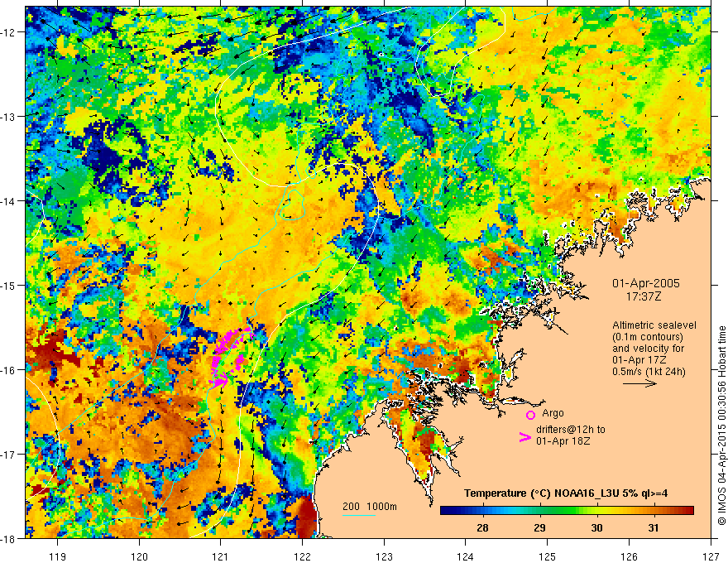728x563 pixels.
Task: Click longitude axis label '127'
Action: point(711,556)
